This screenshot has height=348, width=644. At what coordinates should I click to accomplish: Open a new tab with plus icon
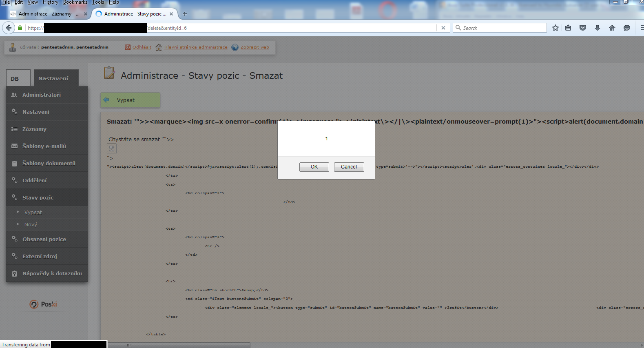click(x=185, y=14)
